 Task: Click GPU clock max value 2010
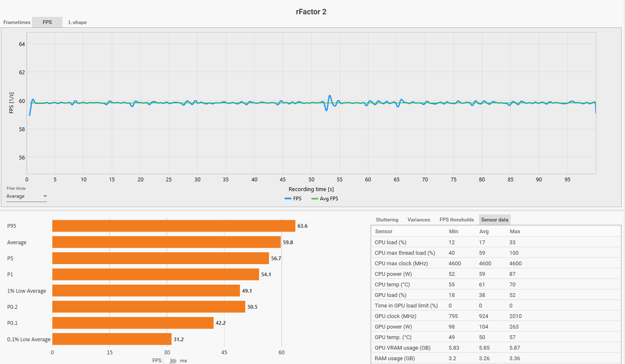point(515,316)
